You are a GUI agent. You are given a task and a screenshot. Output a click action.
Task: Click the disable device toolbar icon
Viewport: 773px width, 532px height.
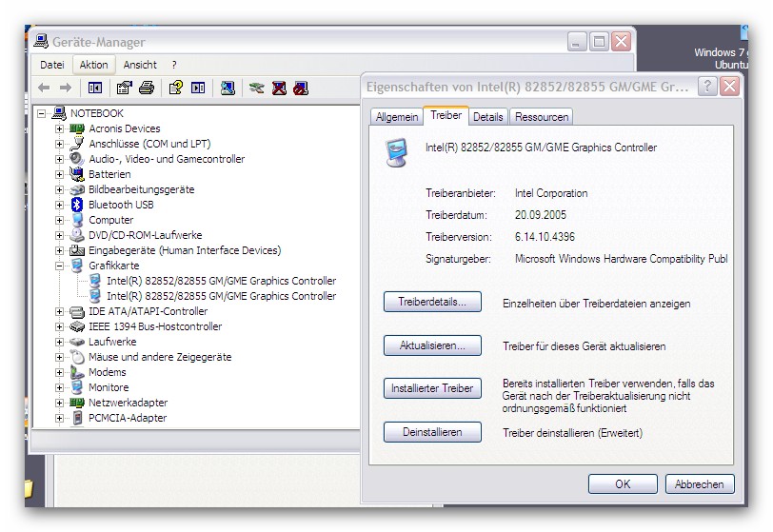tap(301, 88)
